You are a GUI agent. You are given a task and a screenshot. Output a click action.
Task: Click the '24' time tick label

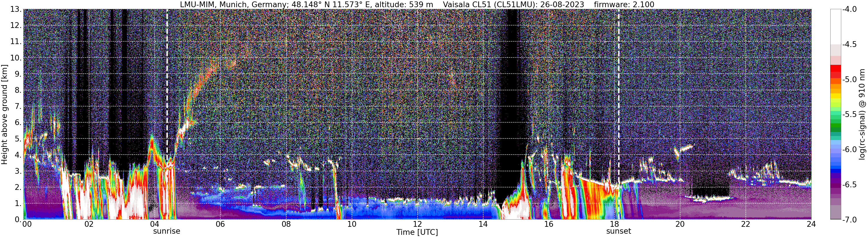pos(811,224)
